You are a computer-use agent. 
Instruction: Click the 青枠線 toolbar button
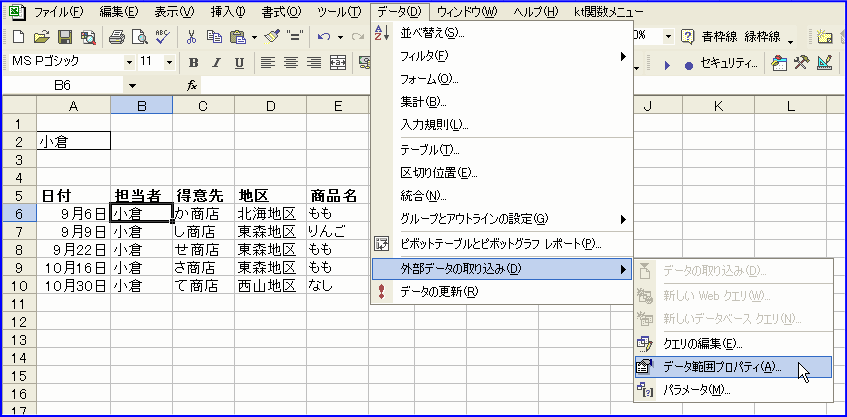coord(720,36)
